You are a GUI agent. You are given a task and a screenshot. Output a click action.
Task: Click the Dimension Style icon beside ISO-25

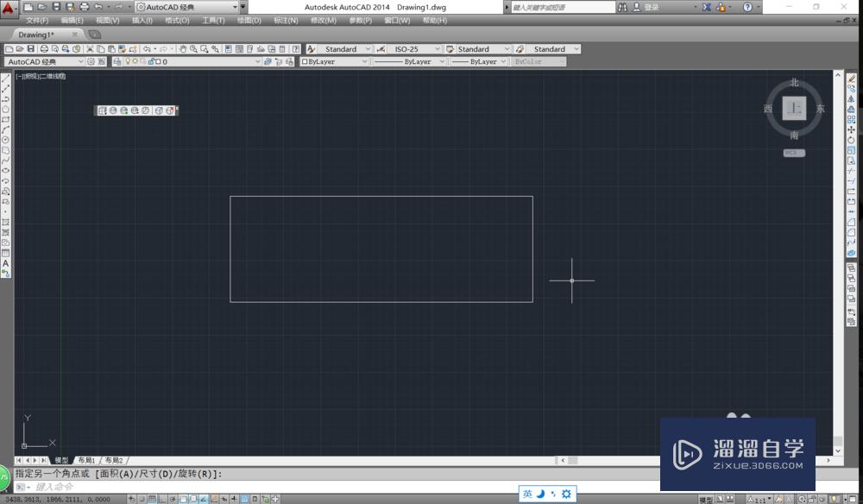(381, 49)
